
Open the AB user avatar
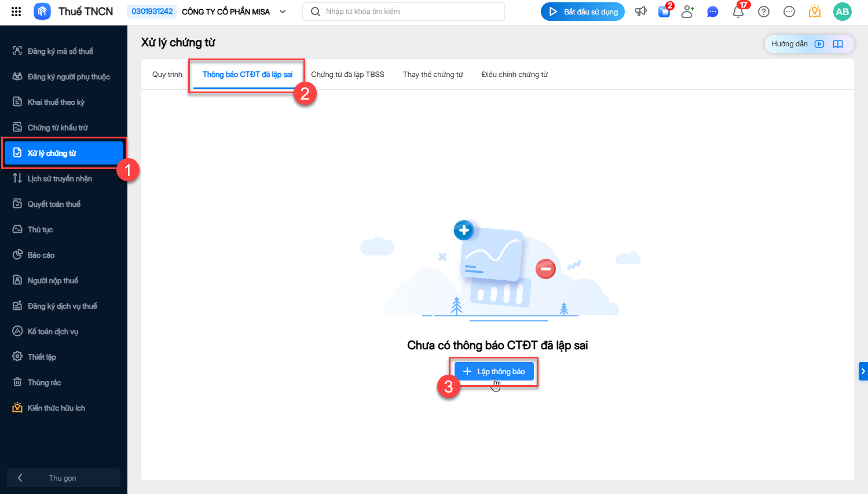843,12
